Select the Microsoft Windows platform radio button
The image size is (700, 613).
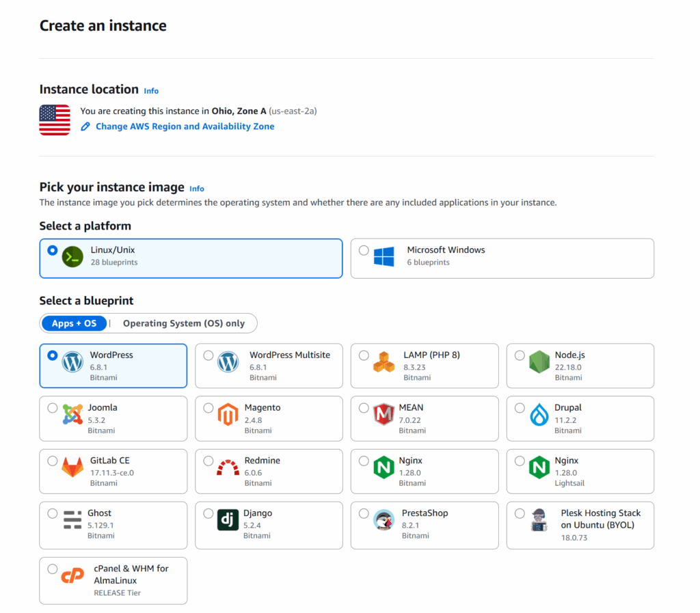pyautogui.click(x=364, y=251)
